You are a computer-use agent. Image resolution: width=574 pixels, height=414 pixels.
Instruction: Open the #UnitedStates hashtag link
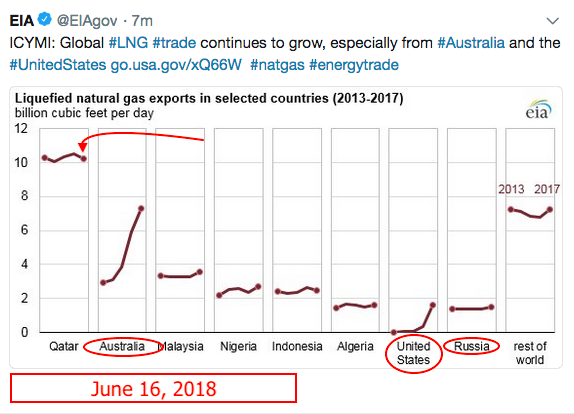pyautogui.click(x=58, y=65)
